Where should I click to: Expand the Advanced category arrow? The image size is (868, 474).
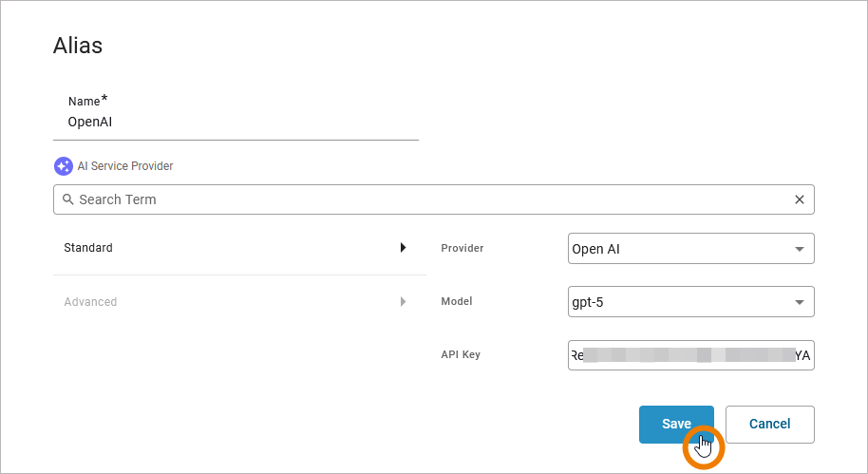(x=403, y=302)
